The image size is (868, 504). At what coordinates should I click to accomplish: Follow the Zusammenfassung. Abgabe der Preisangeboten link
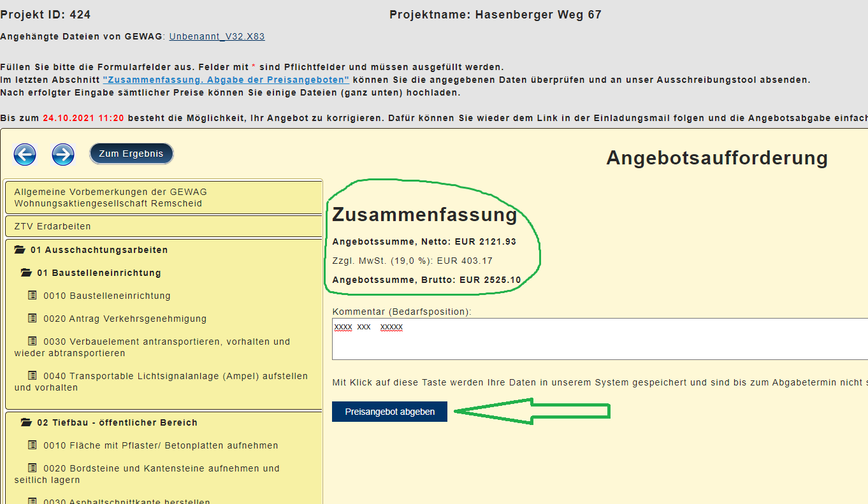[226, 80]
